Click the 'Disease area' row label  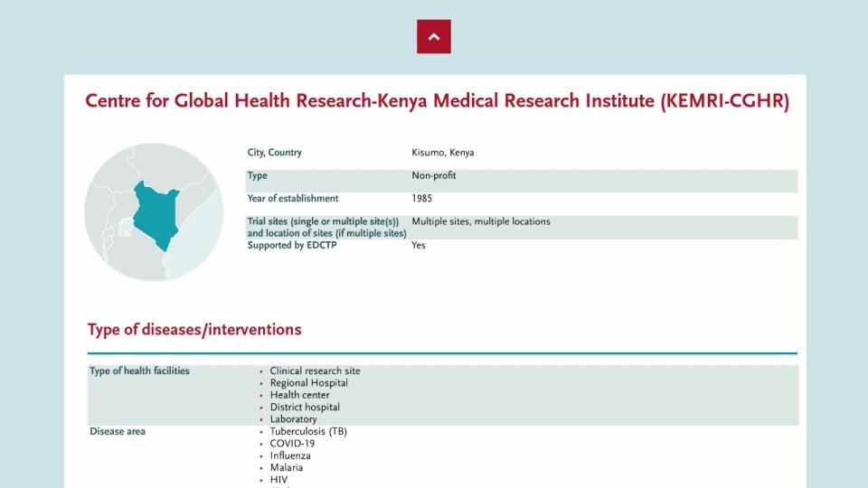tap(118, 431)
